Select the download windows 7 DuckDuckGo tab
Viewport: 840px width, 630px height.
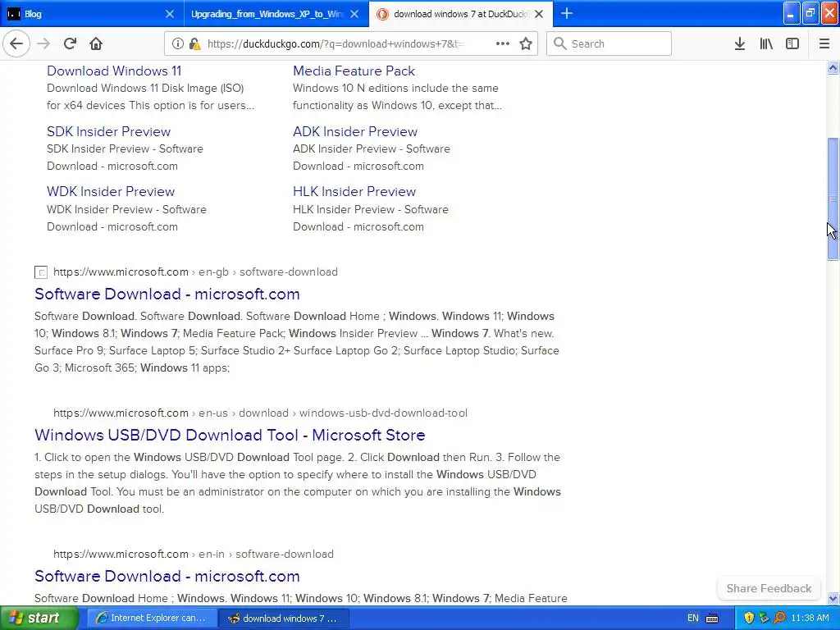point(461,14)
